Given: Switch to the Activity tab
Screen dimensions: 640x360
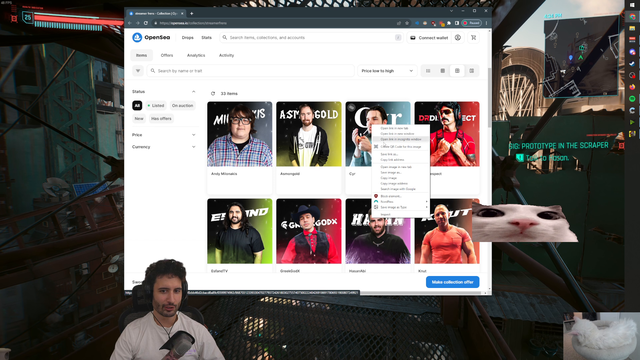Looking at the screenshot, I should pos(227,55).
